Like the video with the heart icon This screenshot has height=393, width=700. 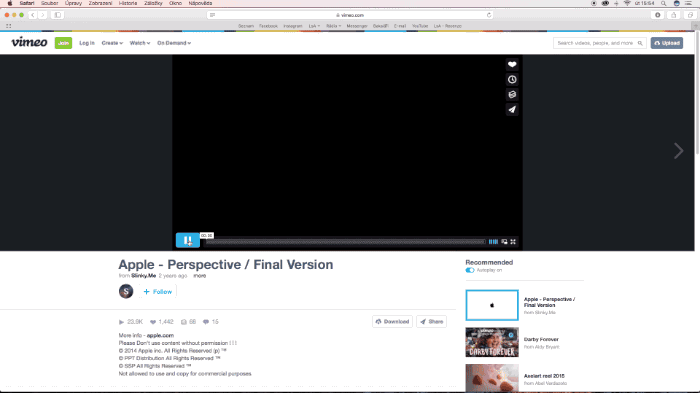click(512, 64)
